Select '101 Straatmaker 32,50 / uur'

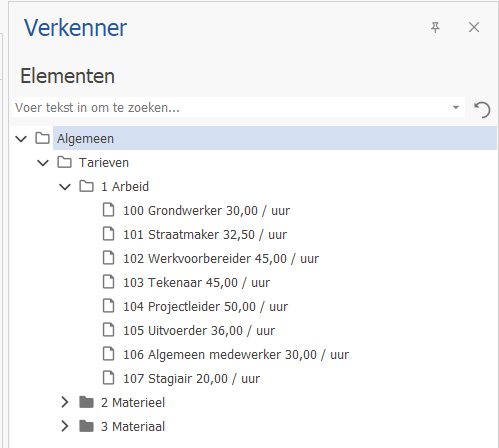coord(205,235)
